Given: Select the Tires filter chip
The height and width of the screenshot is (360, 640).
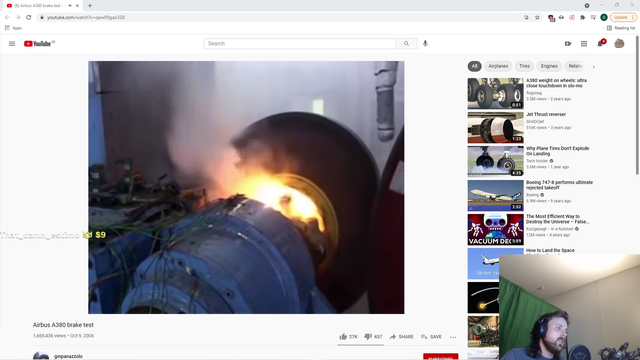Looking at the screenshot, I should pyautogui.click(x=524, y=66).
